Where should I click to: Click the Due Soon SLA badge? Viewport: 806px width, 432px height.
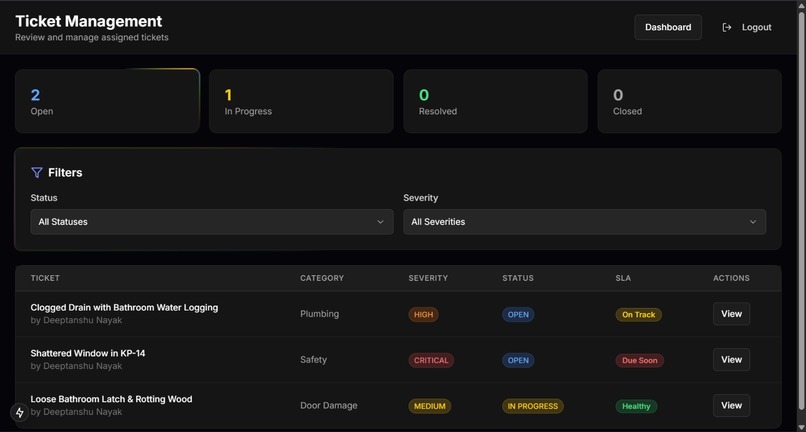point(639,361)
